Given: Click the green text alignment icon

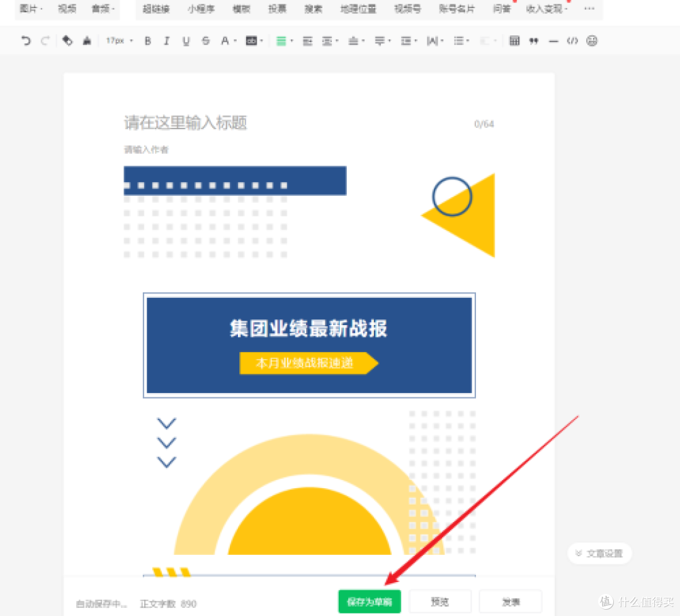Looking at the screenshot, I should pyautogui.click(x=281, y=41).
